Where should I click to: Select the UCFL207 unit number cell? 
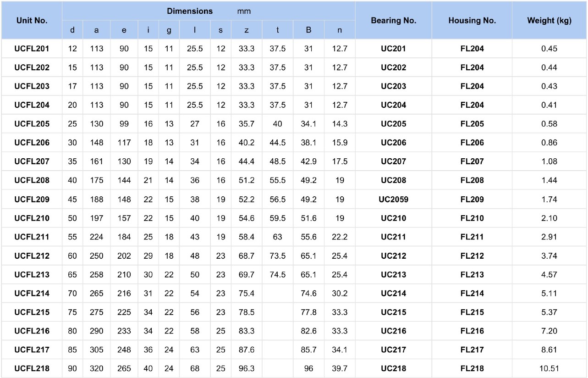tap(32, 161)
